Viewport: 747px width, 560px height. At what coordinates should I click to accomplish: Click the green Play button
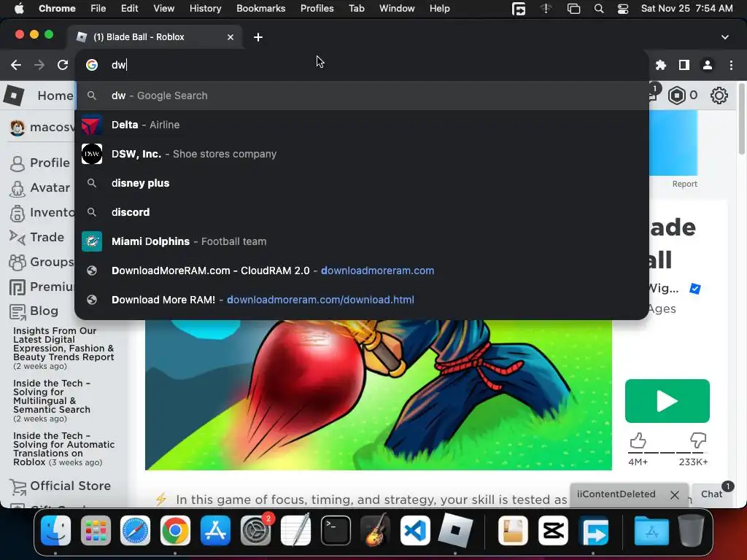[x=667, y=401]
